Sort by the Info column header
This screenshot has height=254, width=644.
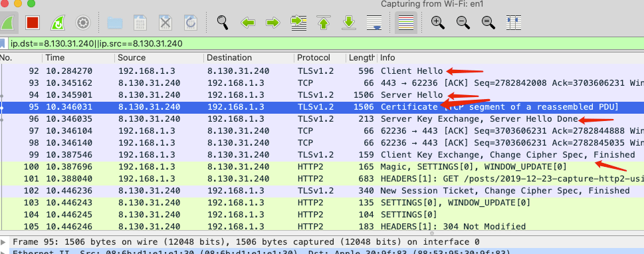click(x=510, y=58)
